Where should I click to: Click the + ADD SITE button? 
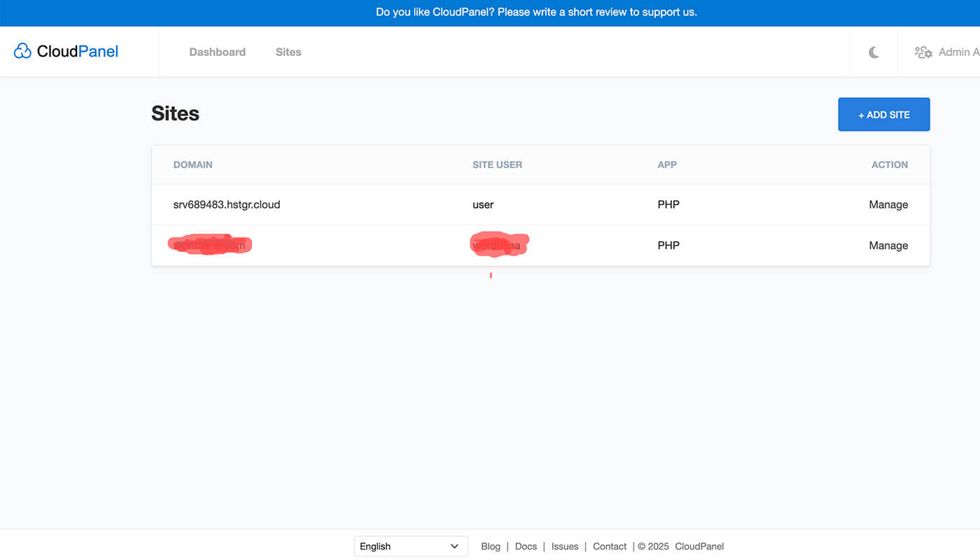coord(884,114)
